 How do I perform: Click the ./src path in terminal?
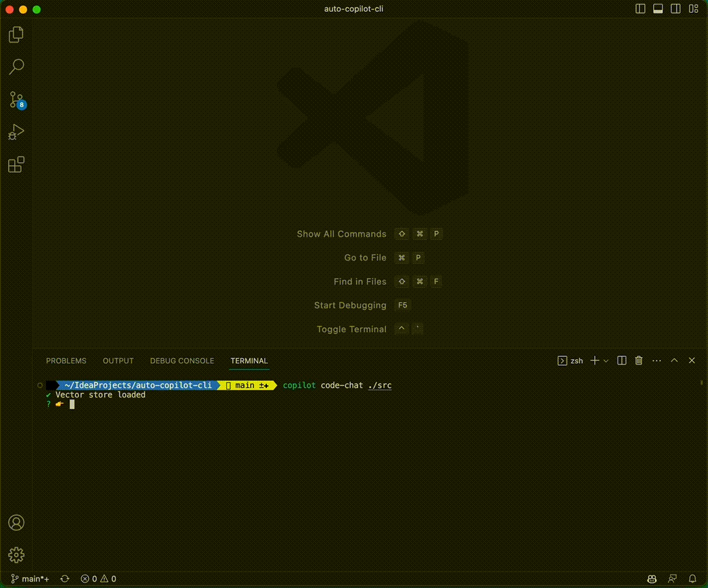tap(380, 385)
